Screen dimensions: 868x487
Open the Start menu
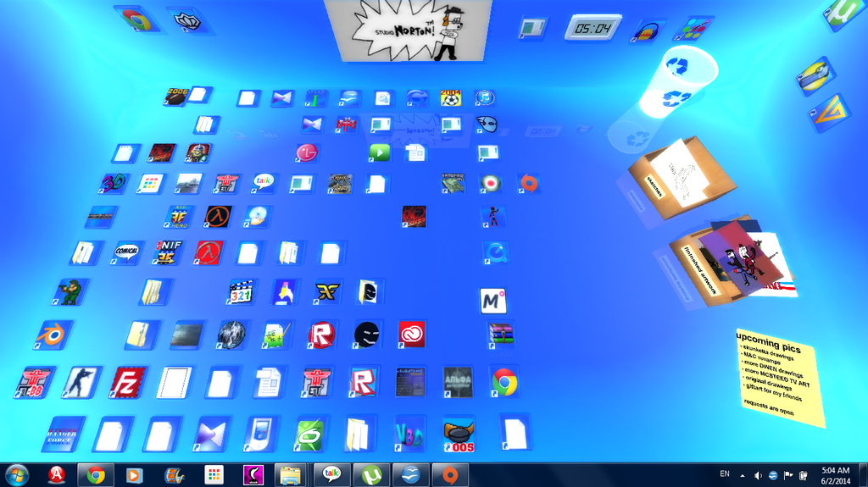pos(17,475)
